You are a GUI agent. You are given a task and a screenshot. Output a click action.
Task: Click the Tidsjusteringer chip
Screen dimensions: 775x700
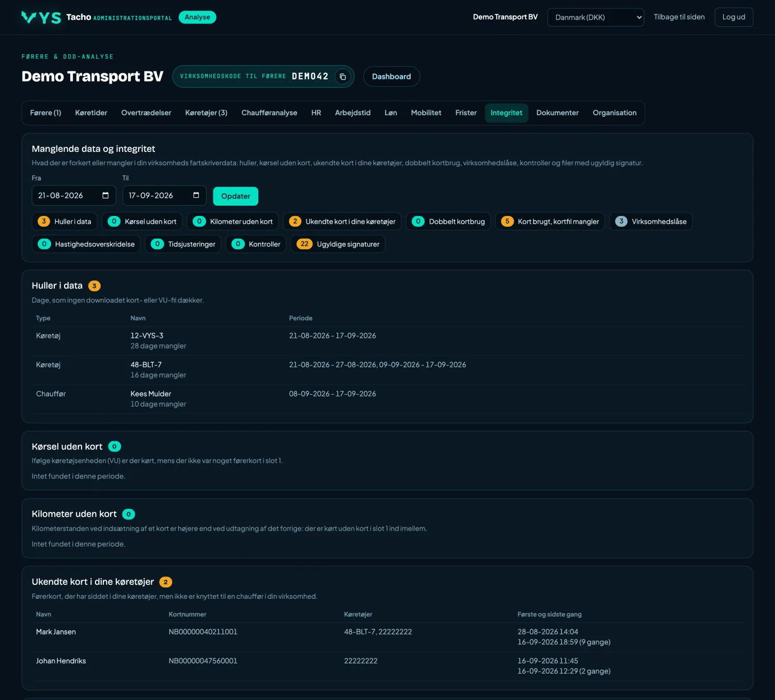pyautogui.click(x=183, y=244)
